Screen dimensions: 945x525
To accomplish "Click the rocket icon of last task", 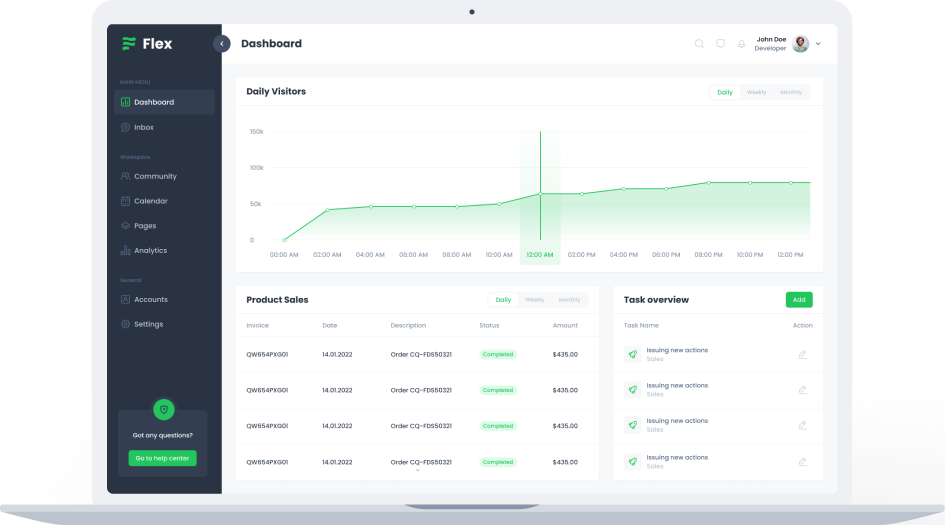I will pos(632,462).
